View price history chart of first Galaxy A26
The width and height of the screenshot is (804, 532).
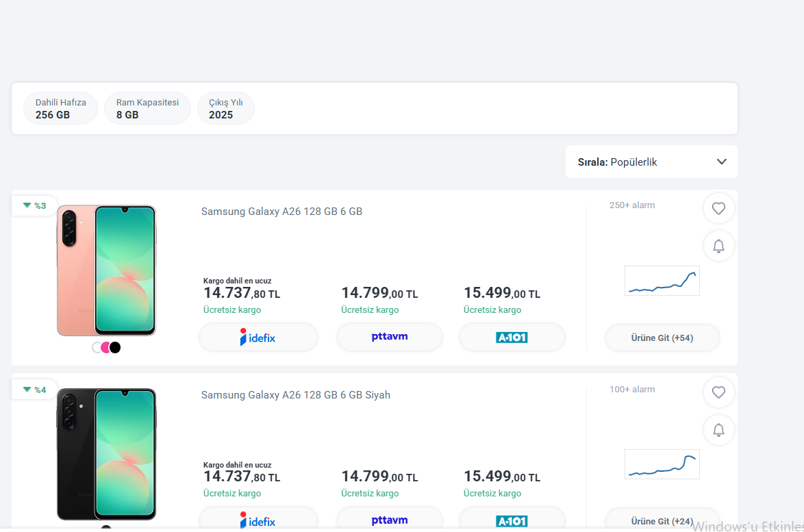coord(662,281)
